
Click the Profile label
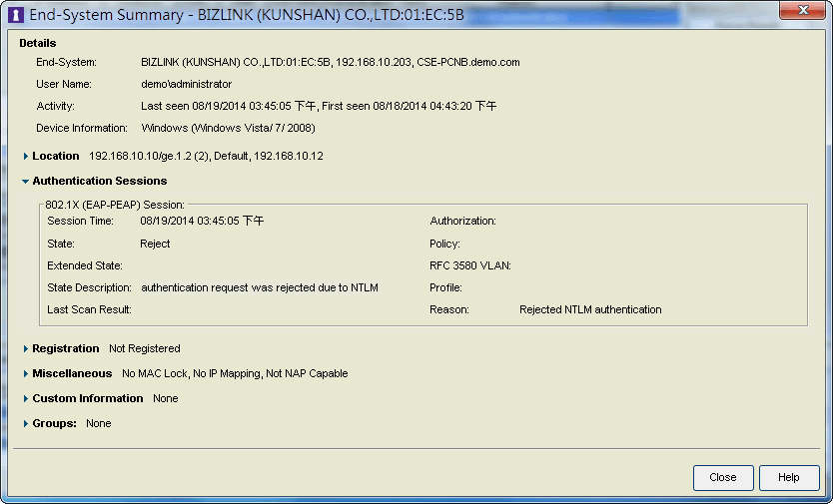pyautogui.click(x=445, y=287)
